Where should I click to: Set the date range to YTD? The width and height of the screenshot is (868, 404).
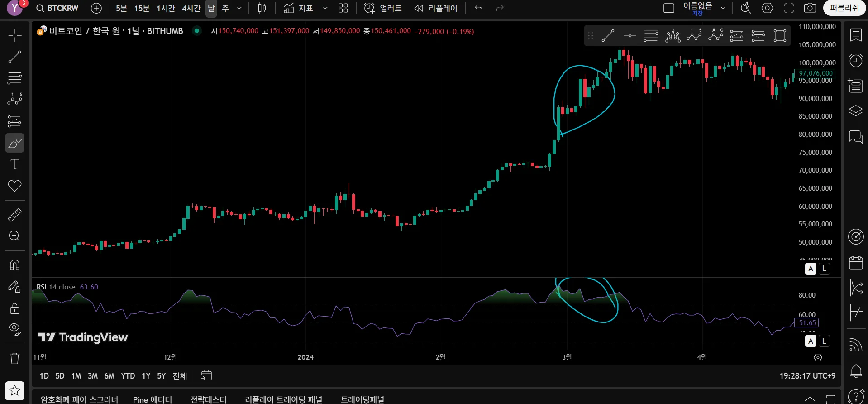click(128, 376)
